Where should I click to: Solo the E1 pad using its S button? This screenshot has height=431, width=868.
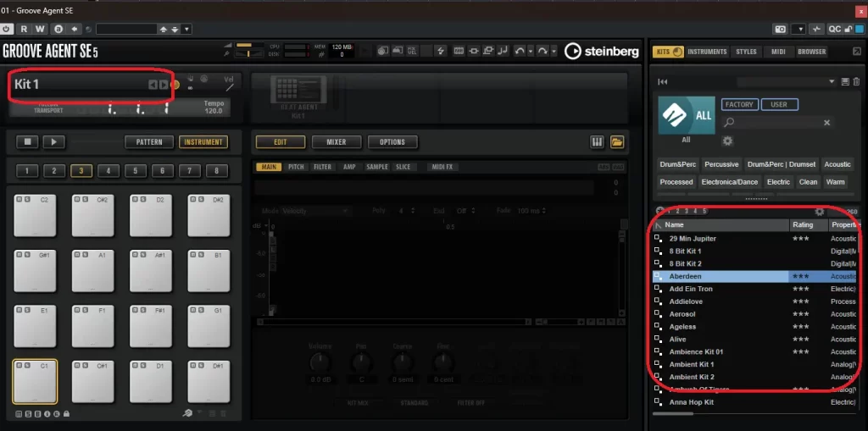click(26, 310)
